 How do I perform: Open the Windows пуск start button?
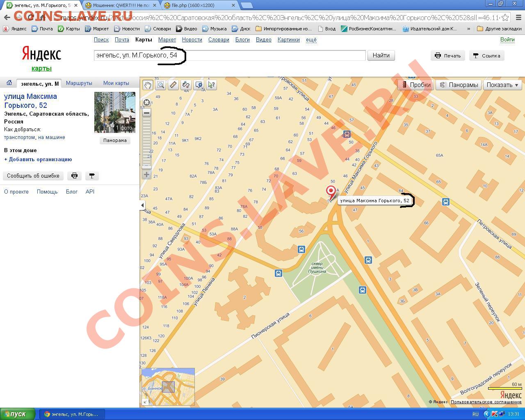click(18, 414)
